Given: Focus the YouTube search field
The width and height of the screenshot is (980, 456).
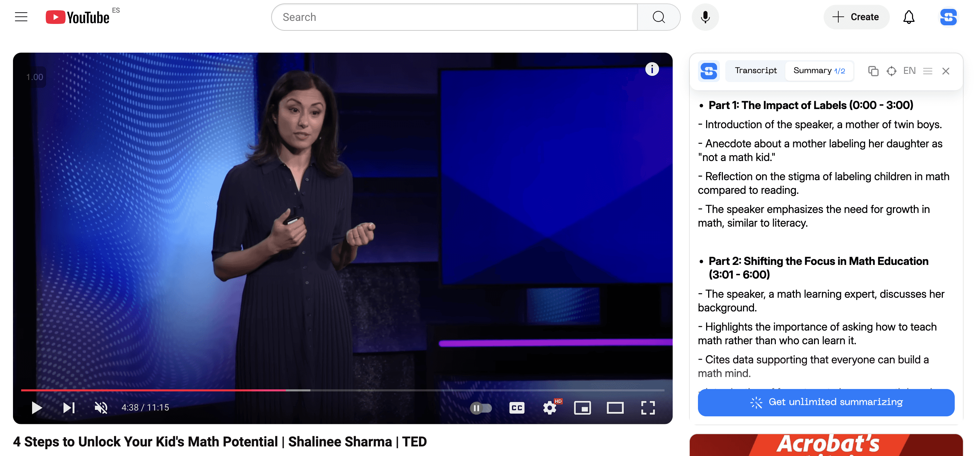Looking at the screenshot, I should pyautogui.click(x=454, y=17).
